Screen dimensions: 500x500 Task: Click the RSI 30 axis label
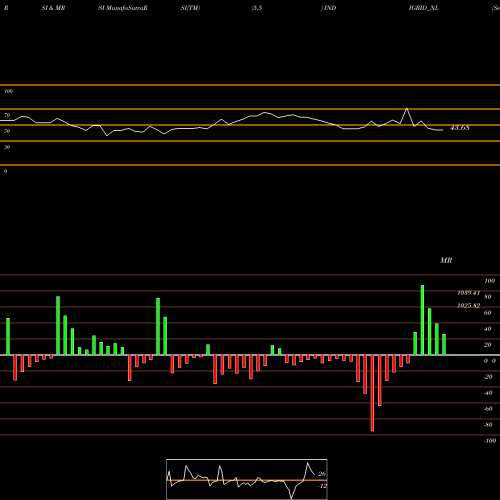pos(7,147)
